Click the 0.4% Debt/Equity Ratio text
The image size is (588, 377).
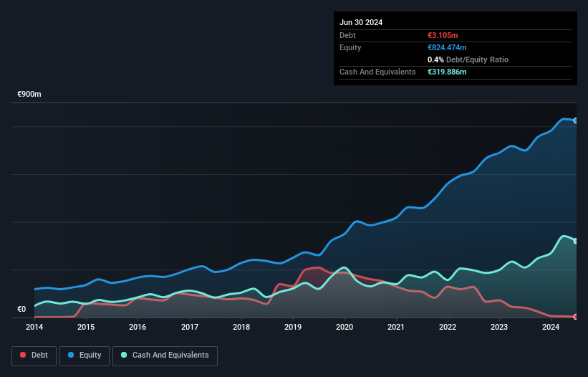(x=468, y=59)
